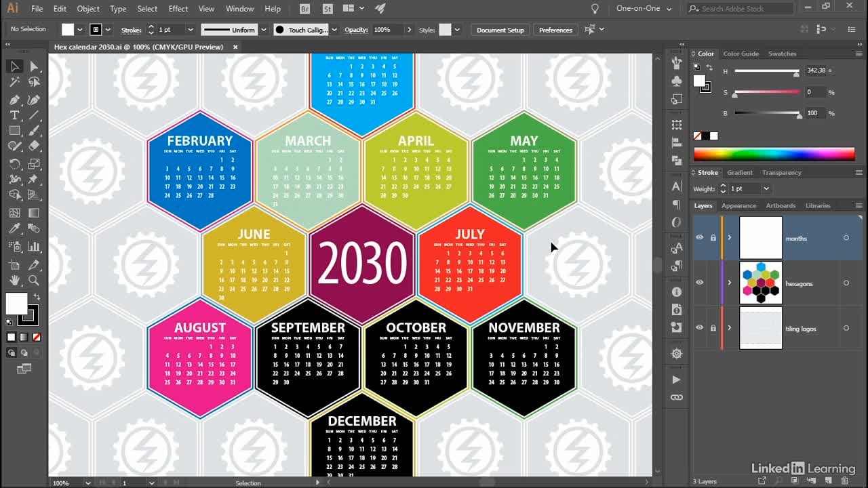Screen dimensions: 868x488
Task: Select the Rotate tool
Action: 14,164
